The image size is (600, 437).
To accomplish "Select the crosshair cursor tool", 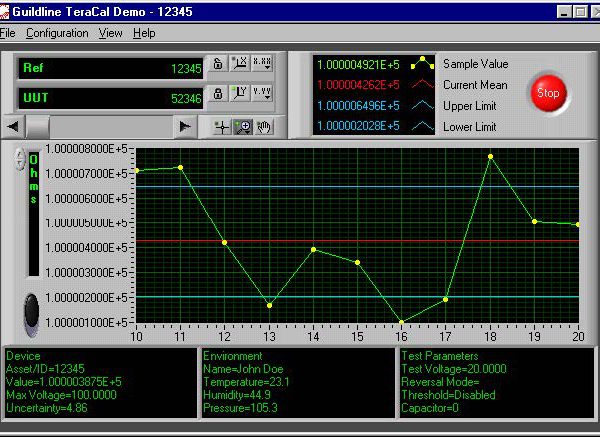I will [x=222, y=127].
